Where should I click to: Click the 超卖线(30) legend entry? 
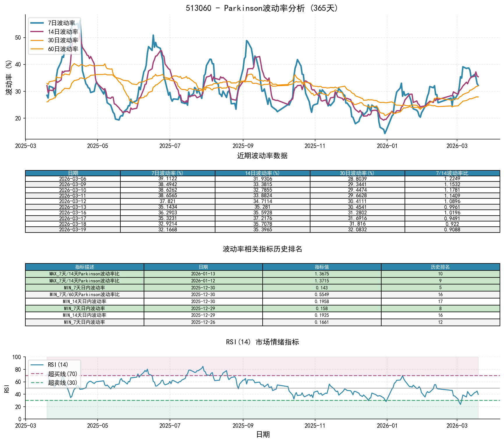coord(63,382)
